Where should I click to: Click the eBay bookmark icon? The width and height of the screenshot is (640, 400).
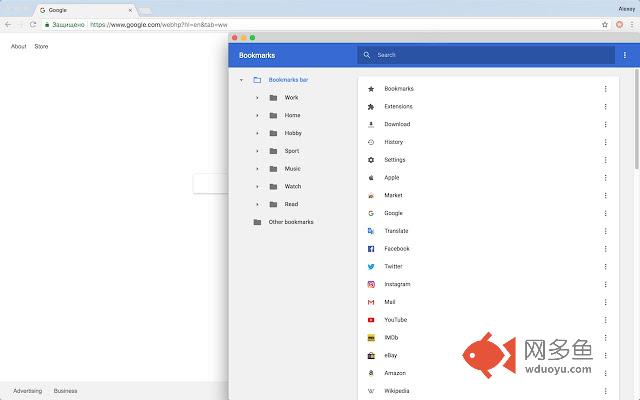point(371,356)
